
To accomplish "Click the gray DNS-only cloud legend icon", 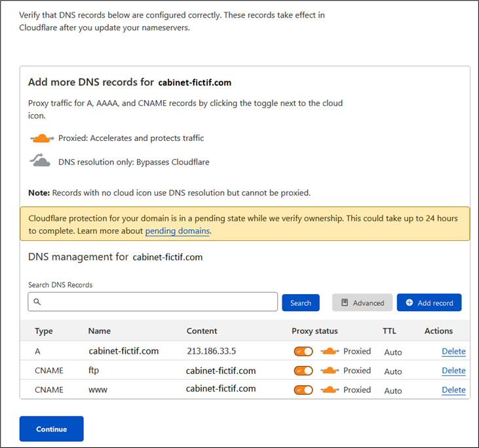I will tap(40, 160).
